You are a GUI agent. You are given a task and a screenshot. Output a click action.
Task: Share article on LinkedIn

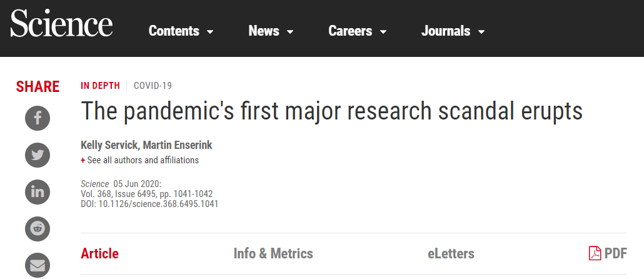tap(38, 192)
